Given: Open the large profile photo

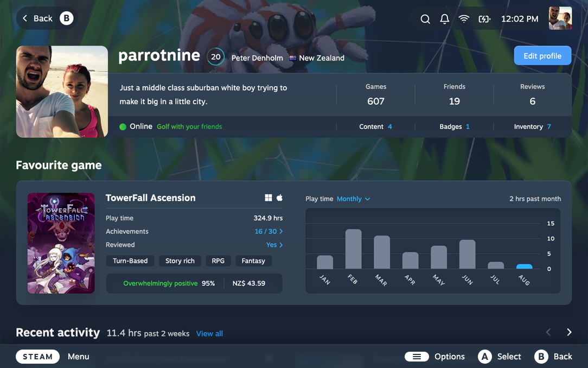Looking at the screenshot, I should [62, 92].
